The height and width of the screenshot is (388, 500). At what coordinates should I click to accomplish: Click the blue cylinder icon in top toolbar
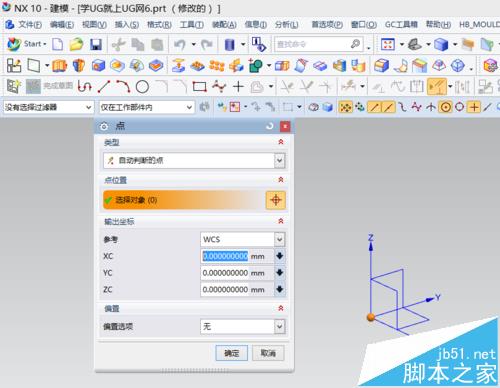point(230,44)
